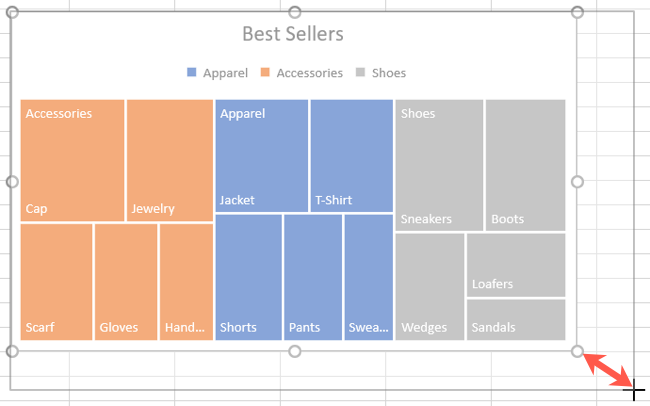650x406 pixels.
Task: Click the Apparel legend blue swatch
Action: pyautogui.click(x=192, y=73)
